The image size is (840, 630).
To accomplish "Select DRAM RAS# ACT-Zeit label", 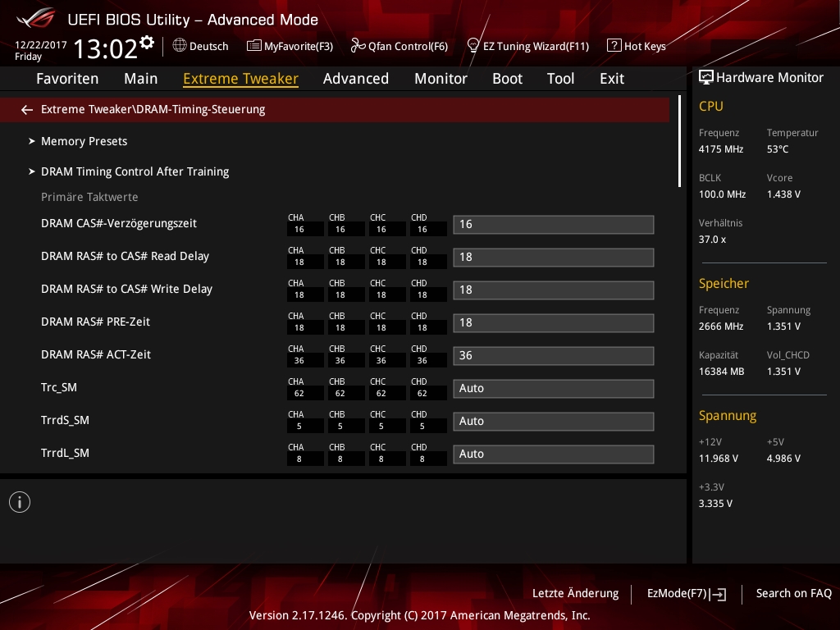I will tap(96, 354).
